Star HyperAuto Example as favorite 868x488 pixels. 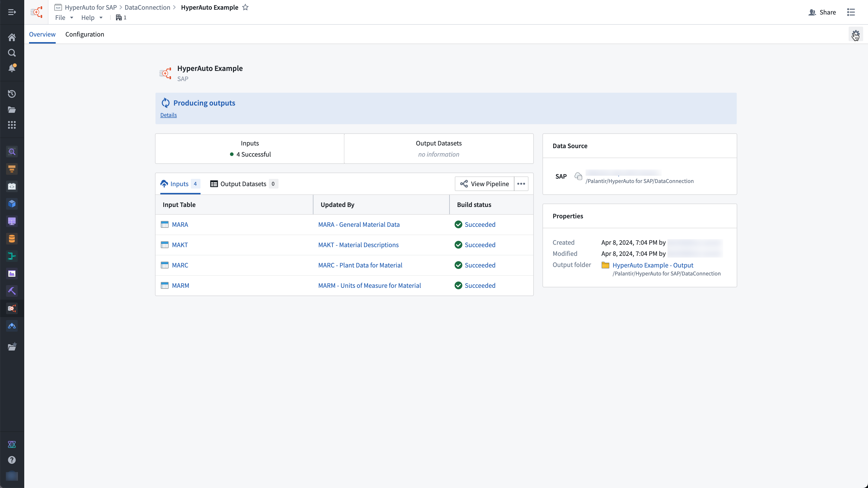pyautogui.click(x=245, y=8)
